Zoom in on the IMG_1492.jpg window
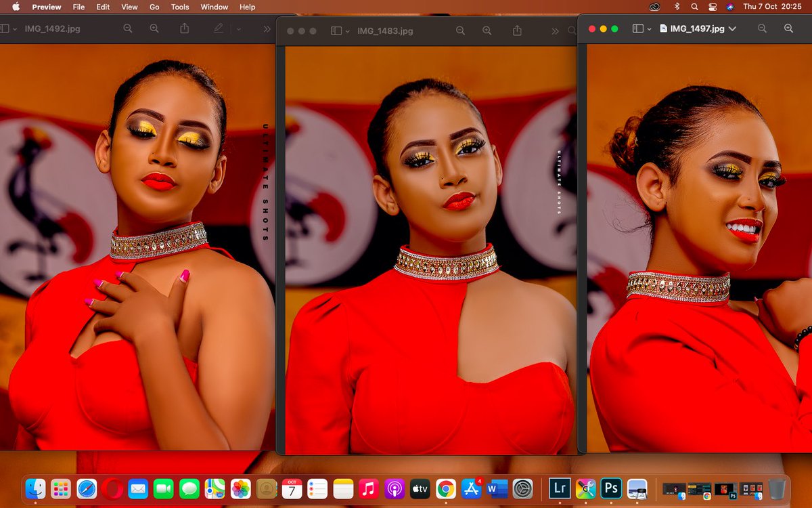Screen dimensions: 812x508 [x=154, y=29]
